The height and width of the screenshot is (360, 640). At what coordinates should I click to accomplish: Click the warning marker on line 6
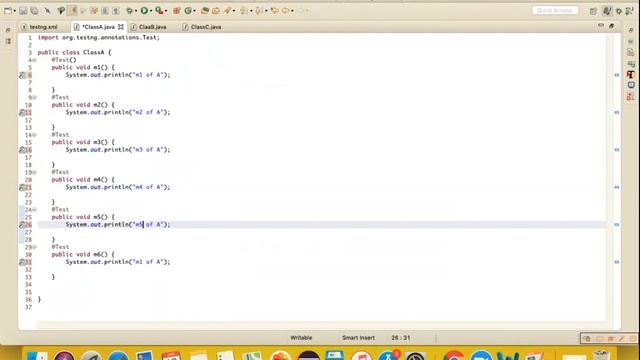[x=22, y=75]
